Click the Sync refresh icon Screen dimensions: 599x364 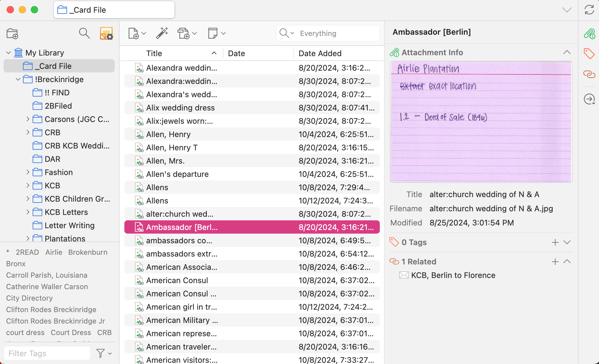pos(589,10)
